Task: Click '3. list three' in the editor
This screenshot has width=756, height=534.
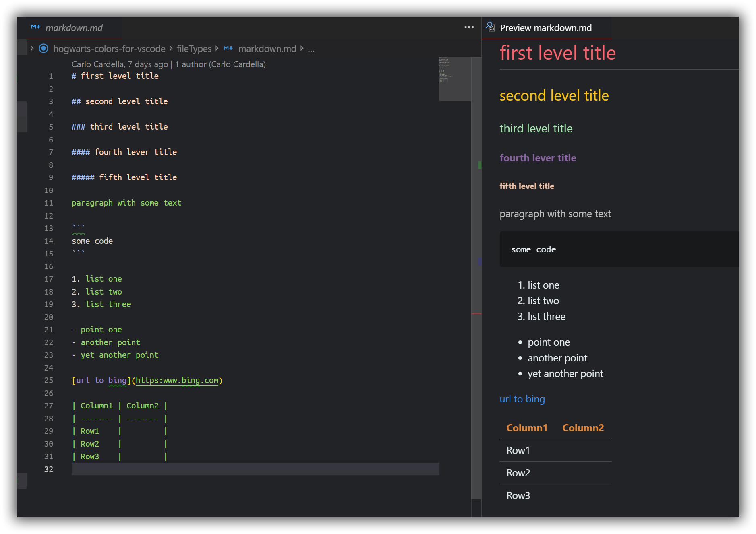Action: [101, 304]
